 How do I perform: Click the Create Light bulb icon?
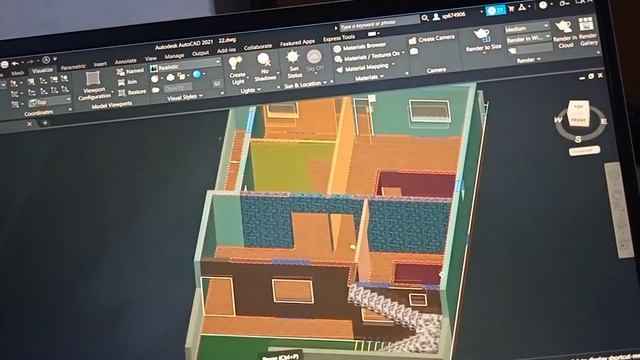(236, 64)
